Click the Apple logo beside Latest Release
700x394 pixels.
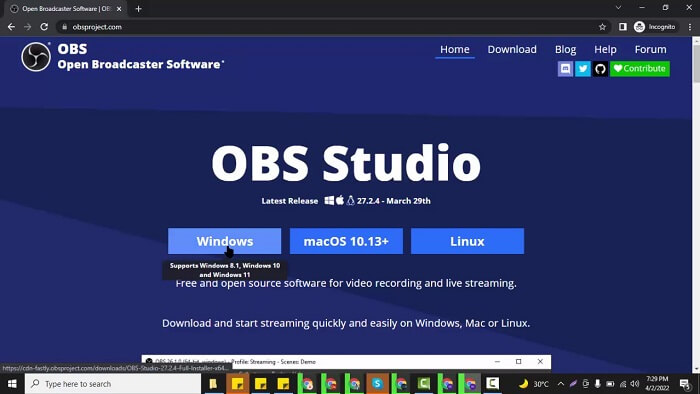click(340, 200)
